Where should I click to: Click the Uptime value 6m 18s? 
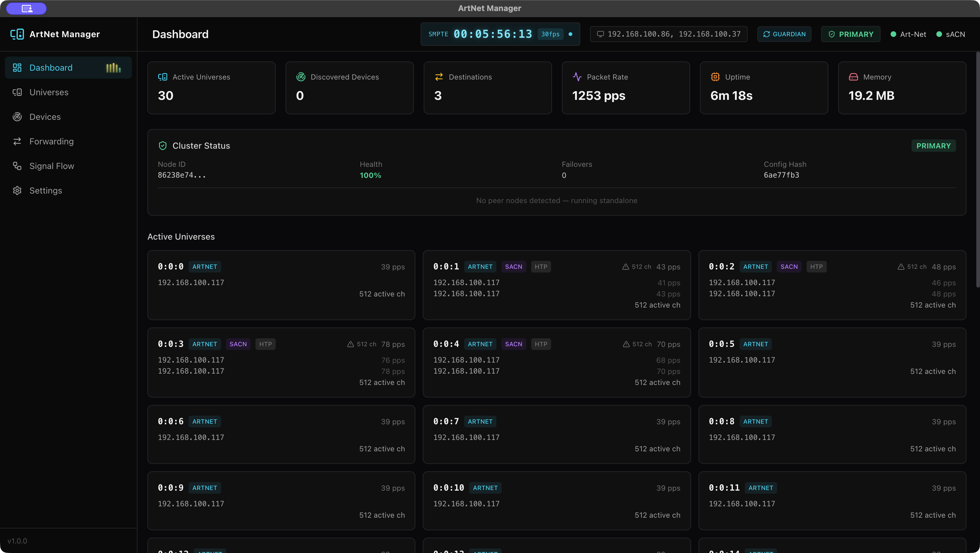click(731, 96)
